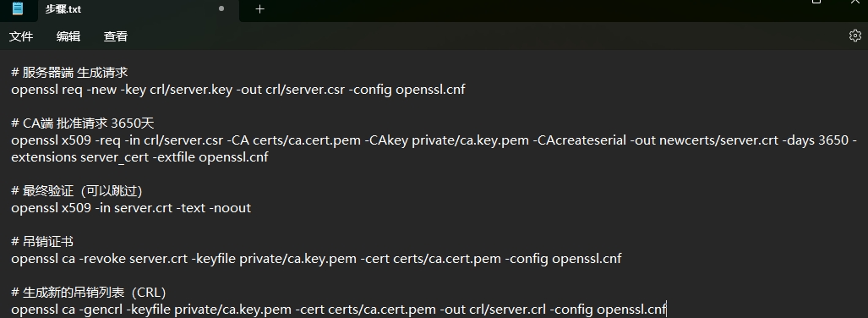The image size is (868, 318).
Task: Place cursor in the '# 吊销证书' comment line
Action: (x=42, y=242)
